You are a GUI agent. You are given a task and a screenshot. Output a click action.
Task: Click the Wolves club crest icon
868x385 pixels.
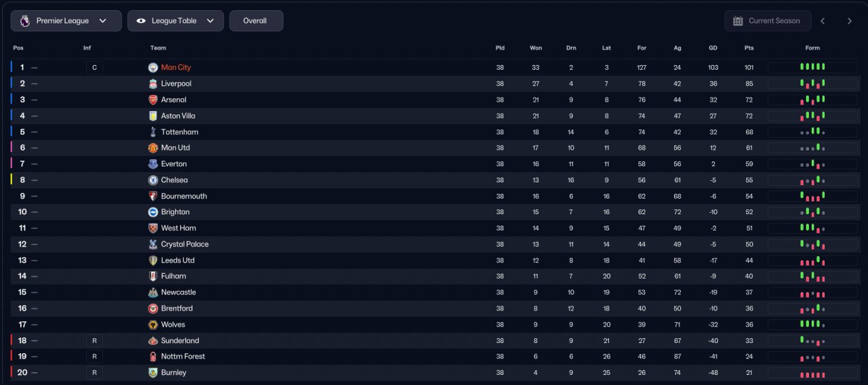tap(153, 325)
